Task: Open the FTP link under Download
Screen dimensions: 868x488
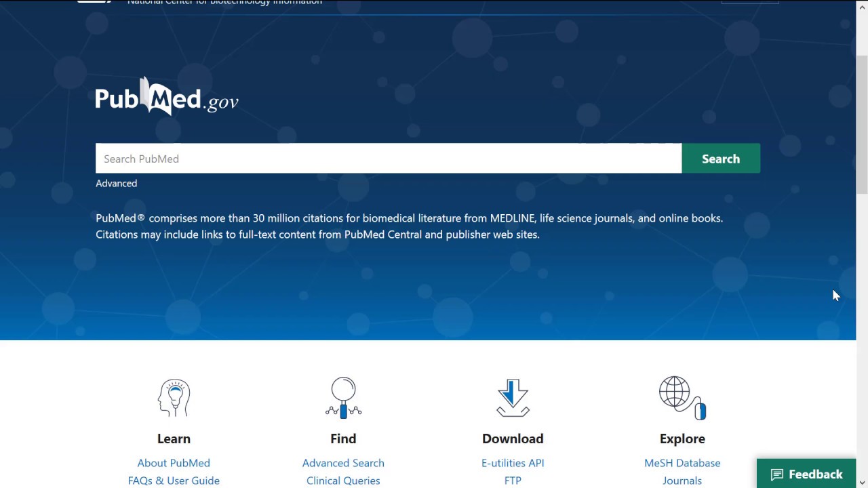Action: click(x=513, y=481)
